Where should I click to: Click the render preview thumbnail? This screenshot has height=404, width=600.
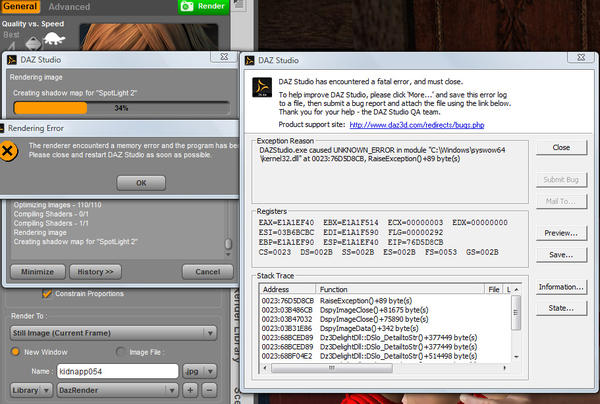(148, 37)
